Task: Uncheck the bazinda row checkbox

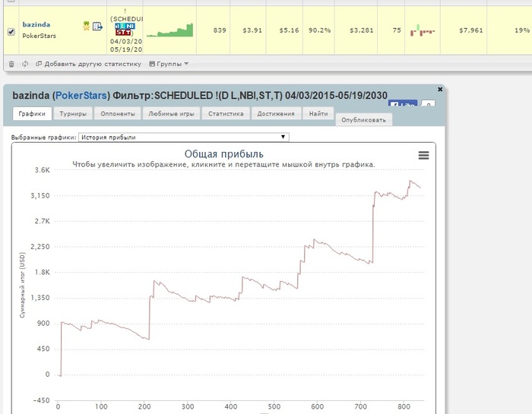Action: 11,32
